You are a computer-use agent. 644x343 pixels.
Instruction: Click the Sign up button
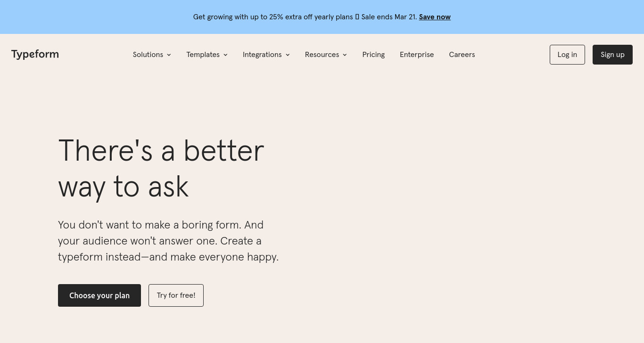click(x=612, y=55)
